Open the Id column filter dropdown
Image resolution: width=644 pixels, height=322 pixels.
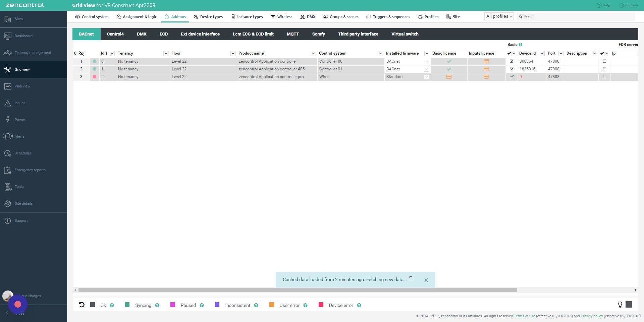click(112, 53)
